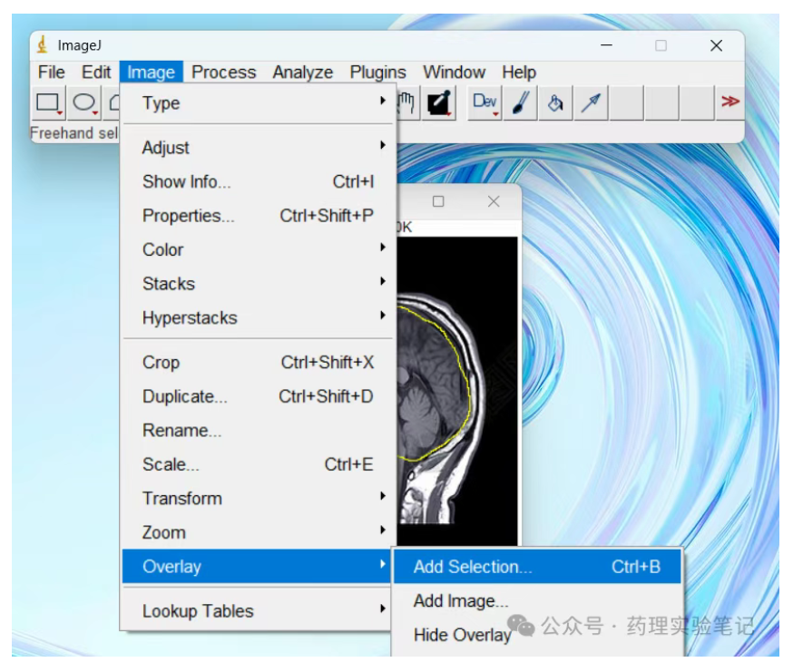Click the first empty toolbar slot
793x672 pixels.
626,103
